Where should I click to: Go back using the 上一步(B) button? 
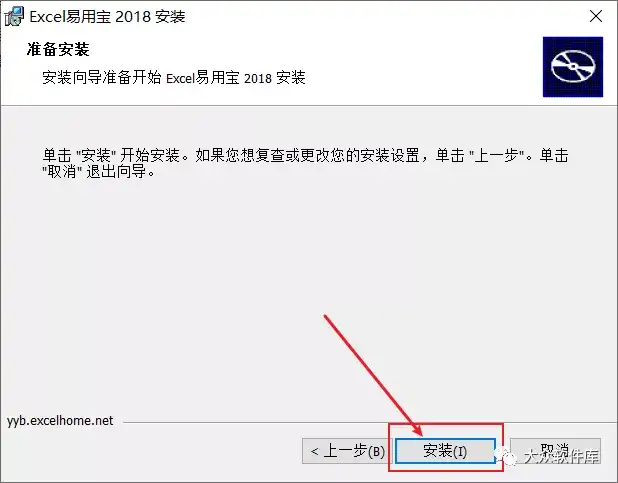coord(347,451)
